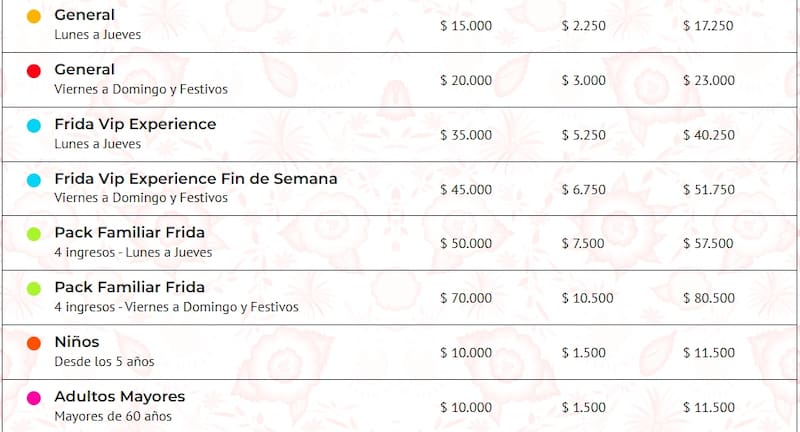This screenshot has height=432, width=800.
Task: Click the $ 57.500 total for Pack Familiar
Action: [x=709, y=243]
